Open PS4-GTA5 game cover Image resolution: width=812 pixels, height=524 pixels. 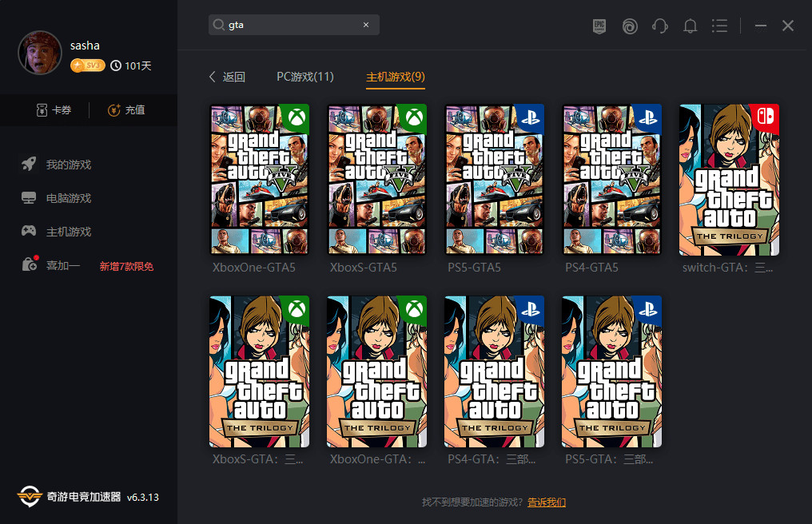612,180
